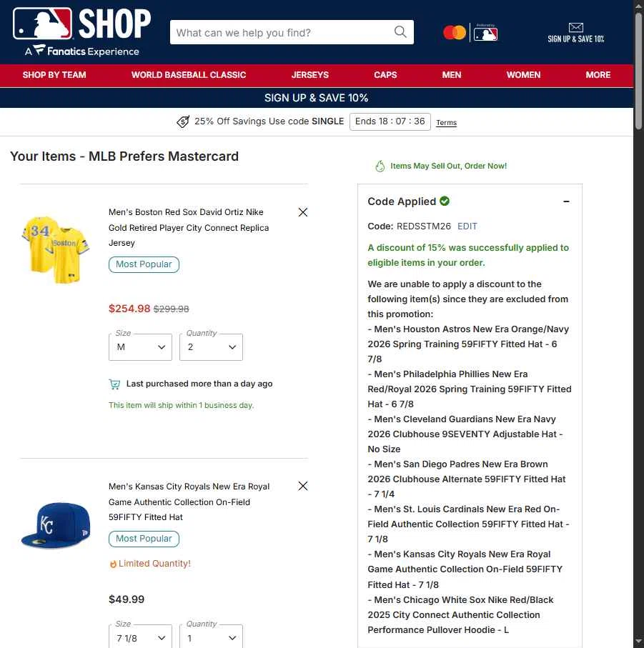This screenshot has height=648, width=644.
Task: Click Most Popular badge on Royals hat
Action: [x=144, y=539]
